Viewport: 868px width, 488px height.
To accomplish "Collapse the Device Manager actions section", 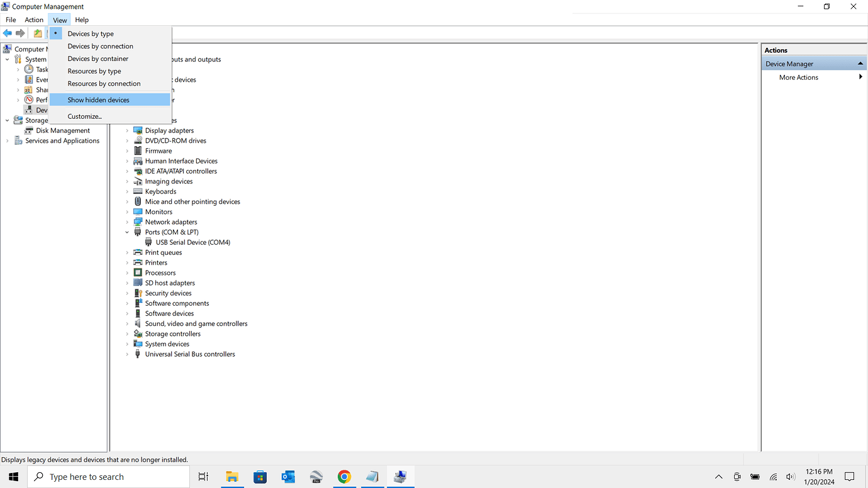I will [860, 64].
